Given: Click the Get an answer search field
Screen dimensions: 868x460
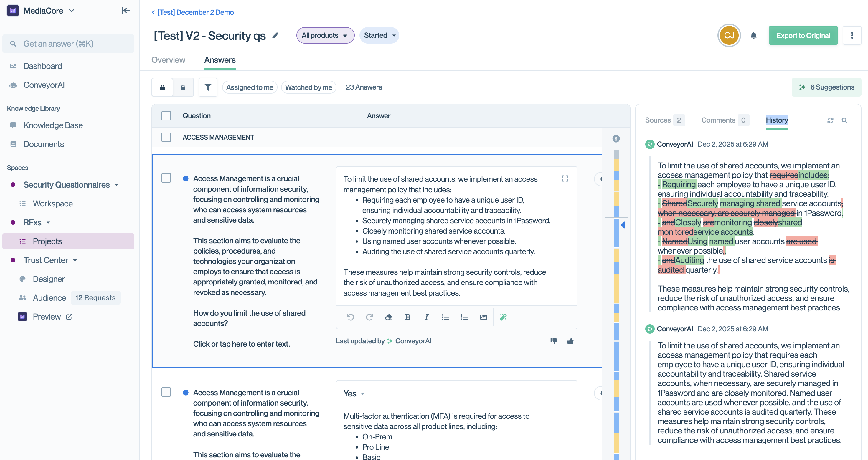Looking at the screenshot, I should pyautogui.click(x=68, y=44).
